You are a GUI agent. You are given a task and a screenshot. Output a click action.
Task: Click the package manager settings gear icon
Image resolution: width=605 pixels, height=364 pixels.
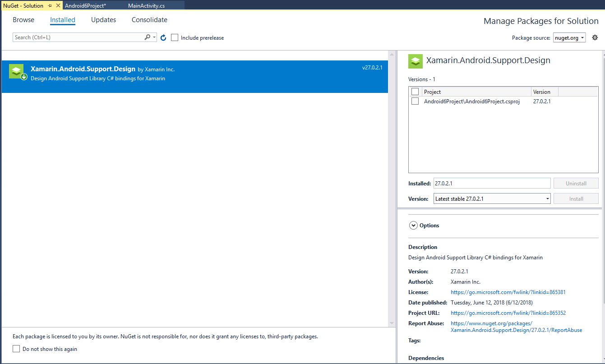point(595,37)
